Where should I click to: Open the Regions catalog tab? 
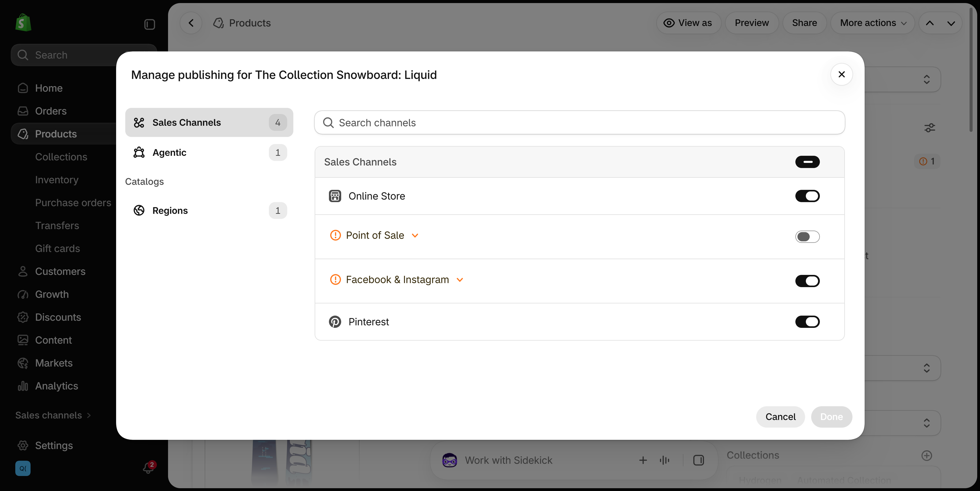click(209, 211)
